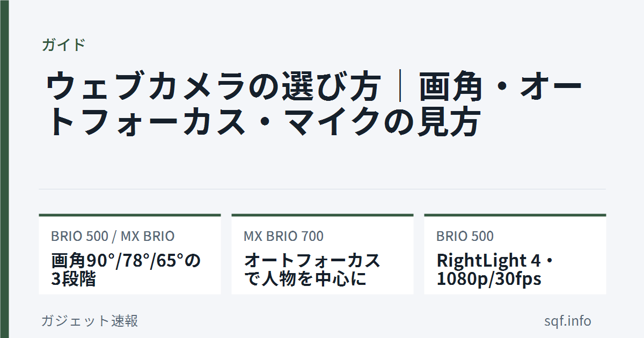Click the ガイド category label

[x=63, y=45]
